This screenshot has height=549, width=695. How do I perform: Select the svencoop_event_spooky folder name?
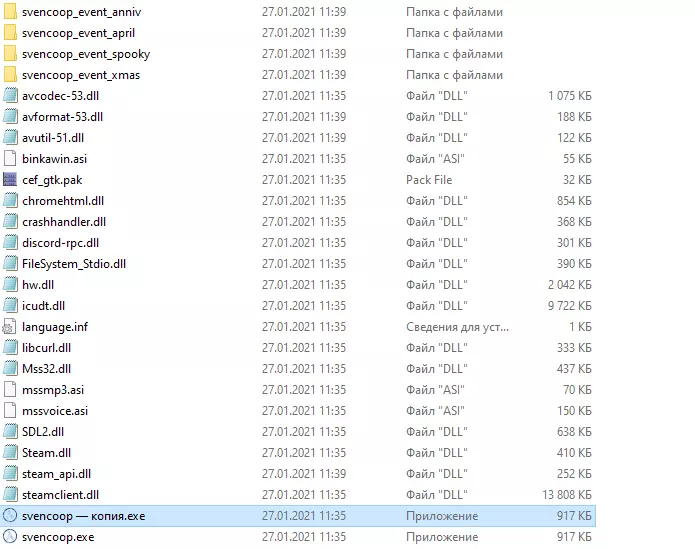point(86,54)
